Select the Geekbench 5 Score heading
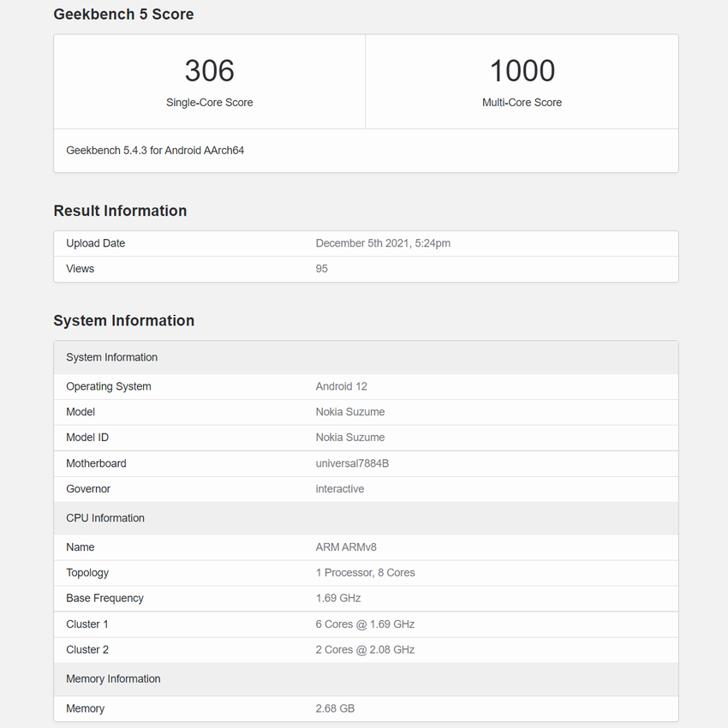 pyautogui.click(x=123, y=15)
